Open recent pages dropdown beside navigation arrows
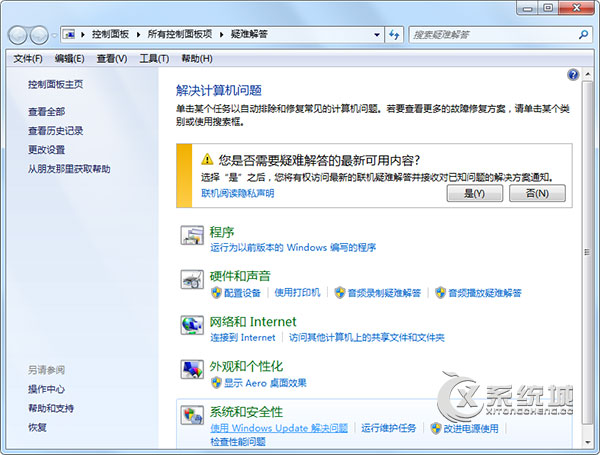Viewport: 600px width, 455px height. [x=54, y=35]
